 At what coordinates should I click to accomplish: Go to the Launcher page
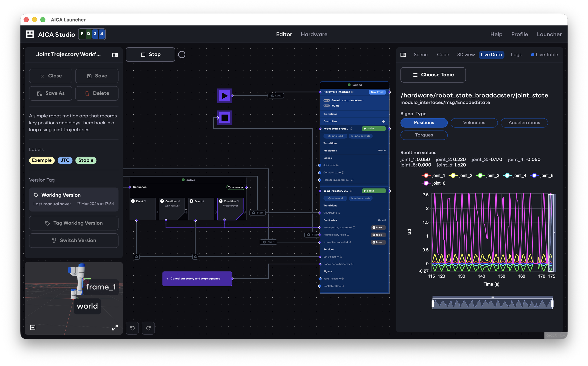point(549,34)
